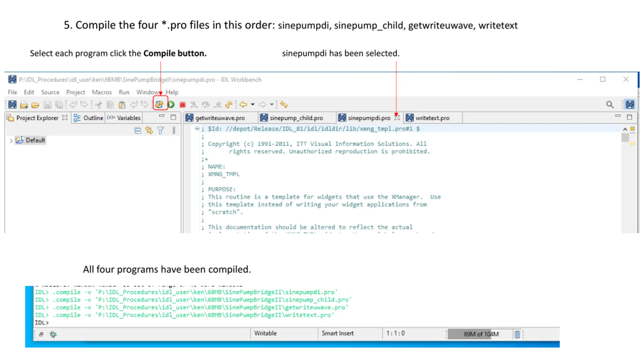Click the editor vertical scrollbar thumb
This screenshot has width=644, height=362.
click(625, 138)
